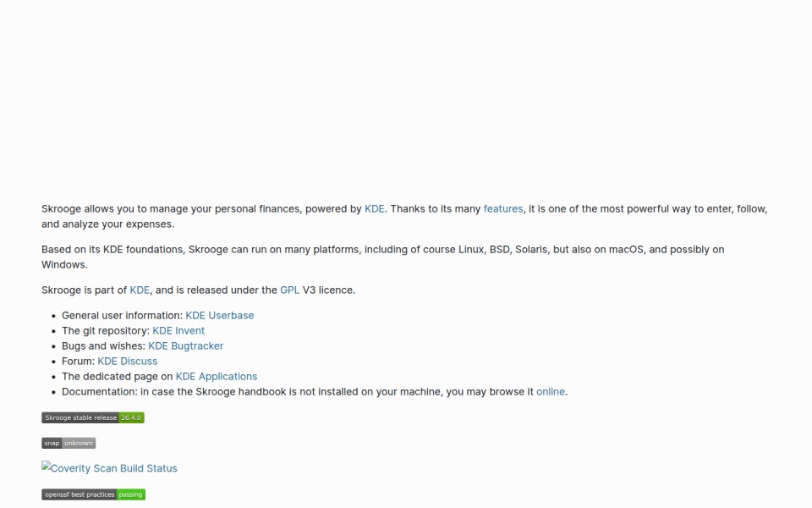The height and width of the screenshot is (508, 812).
Task: Click the green 26.4.0 version label
Action: [x=131, y=417]
